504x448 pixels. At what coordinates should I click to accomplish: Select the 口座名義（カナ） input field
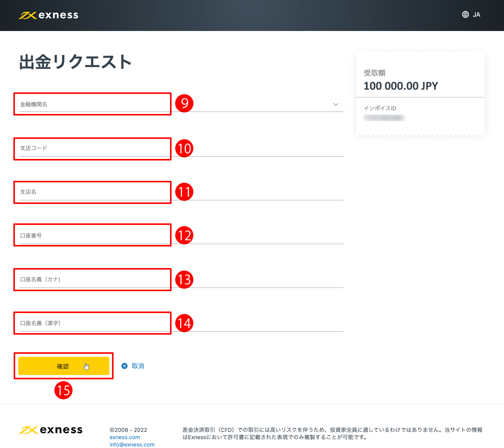91,279
